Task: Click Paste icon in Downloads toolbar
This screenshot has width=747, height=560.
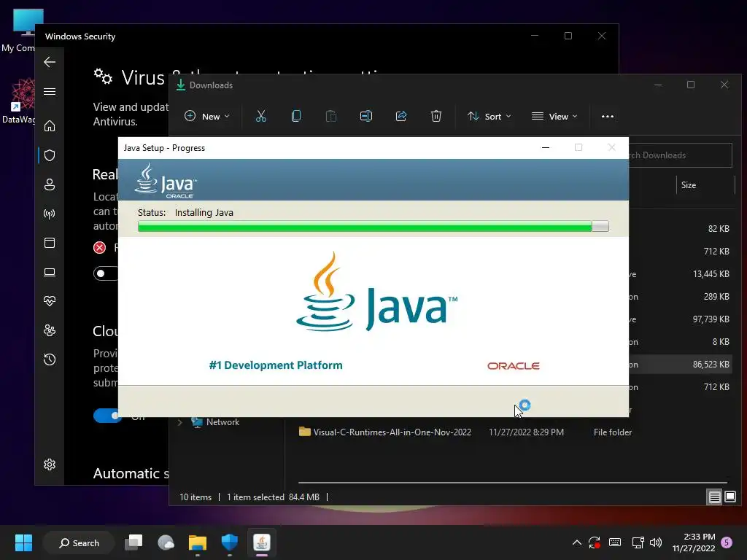Action: (x=331, y=116)
